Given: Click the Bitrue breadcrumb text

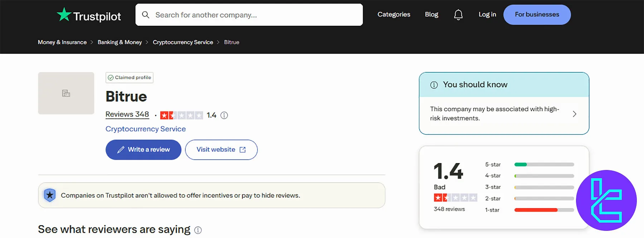Looking at the screenshot, I should tap(231, 42).
